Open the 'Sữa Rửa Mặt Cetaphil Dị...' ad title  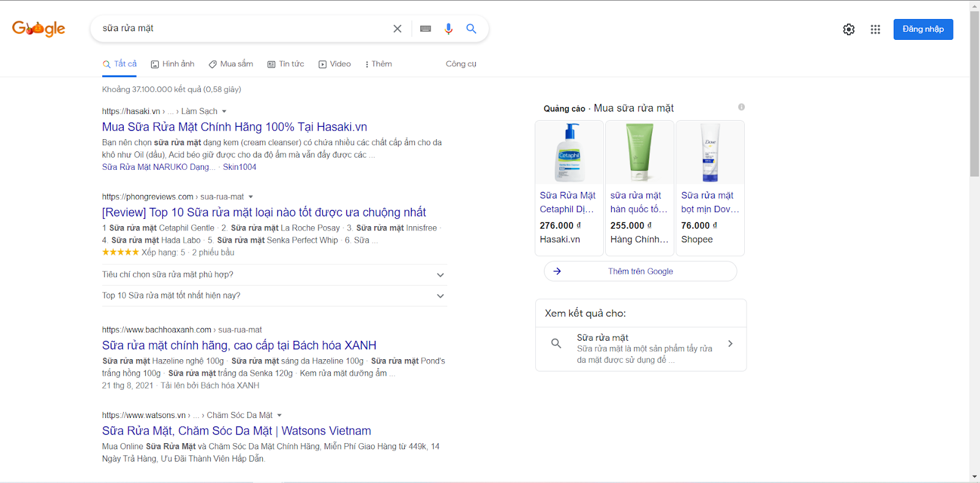(x=568, y=202)
